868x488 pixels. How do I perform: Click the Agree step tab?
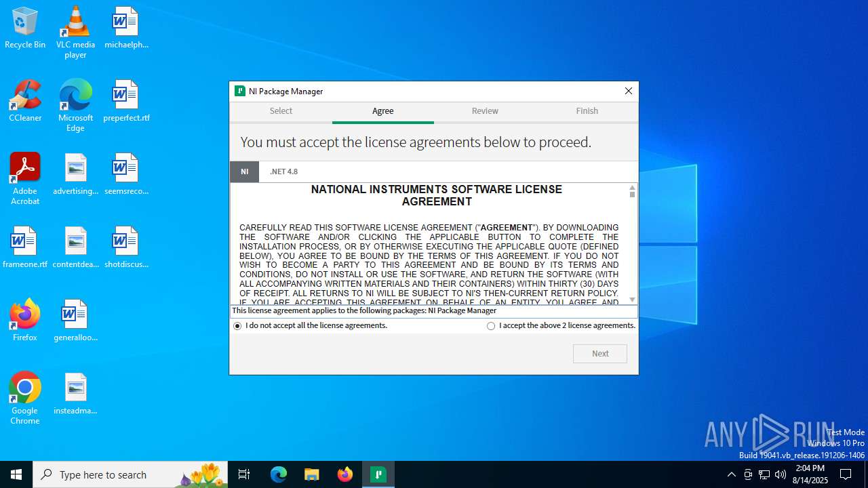tap(383, 111)
